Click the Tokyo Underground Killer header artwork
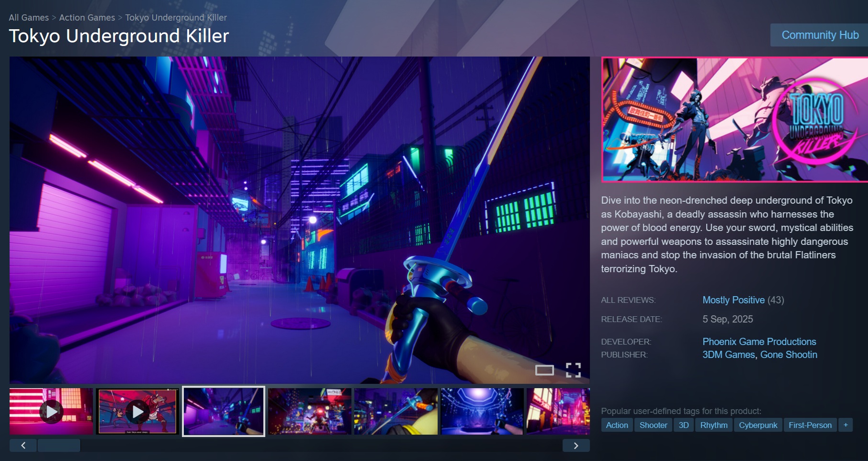The height and width of the screenshot is (461, 868). coord(734,120)
